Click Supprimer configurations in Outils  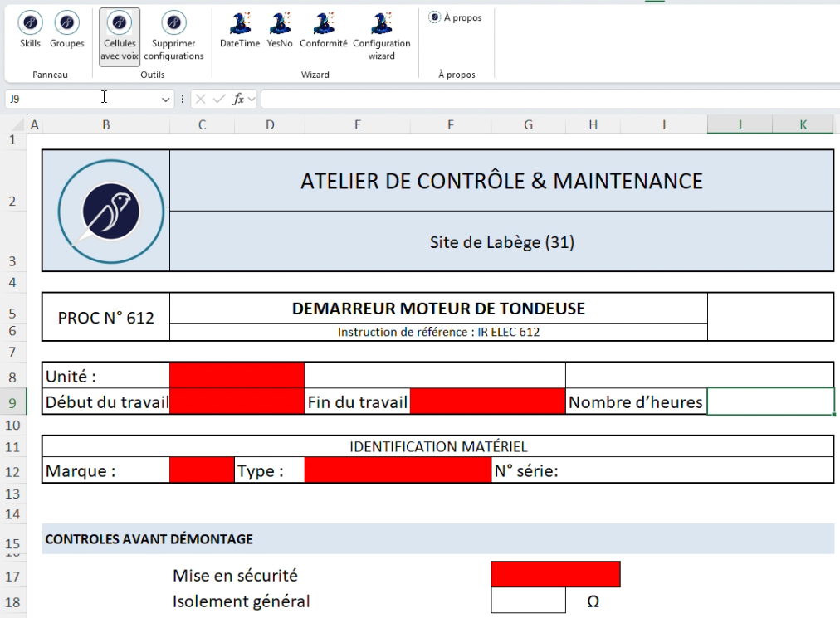(173, 36)
